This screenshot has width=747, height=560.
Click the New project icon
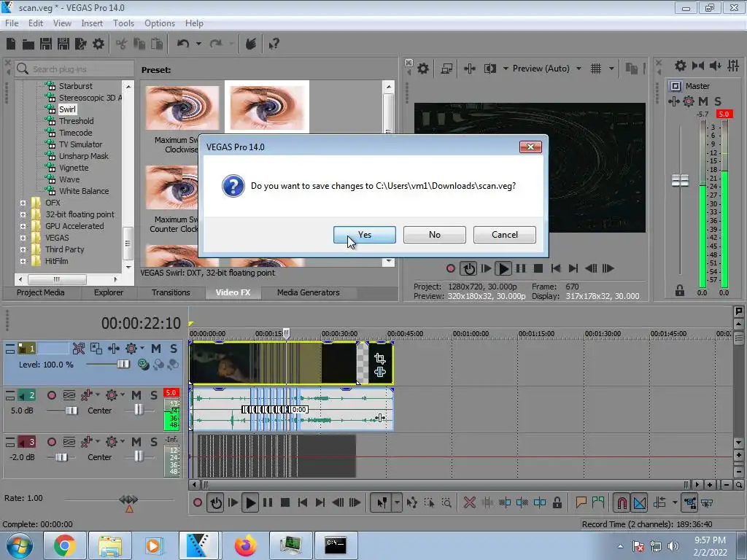(11, 44)
